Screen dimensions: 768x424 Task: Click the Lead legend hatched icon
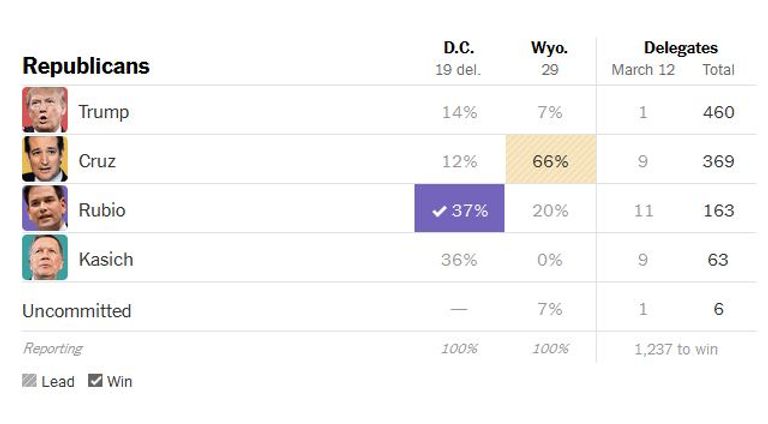pos(29,381)
